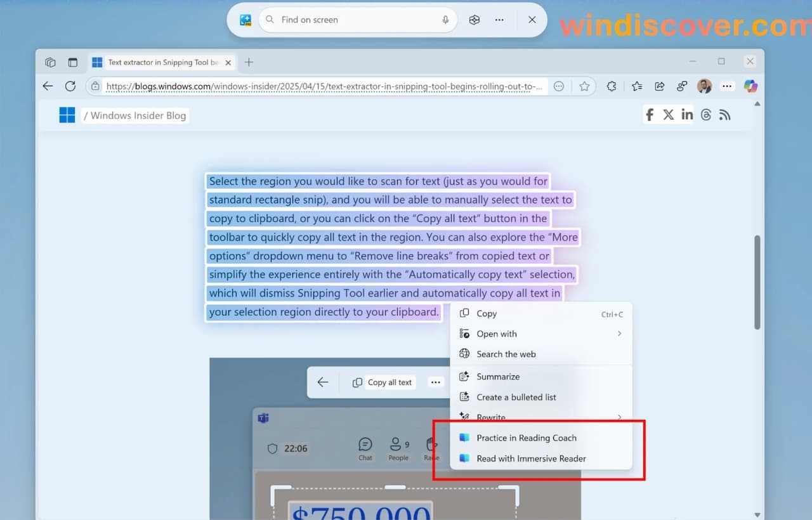
Task: Open the RSS feed icon
Action: [725, 115]
